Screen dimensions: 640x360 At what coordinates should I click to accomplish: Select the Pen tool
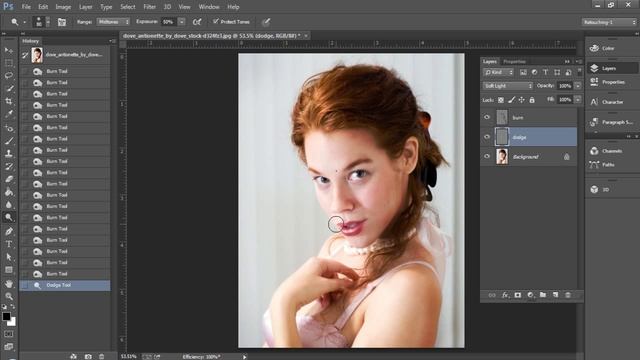tap(9, 231)
